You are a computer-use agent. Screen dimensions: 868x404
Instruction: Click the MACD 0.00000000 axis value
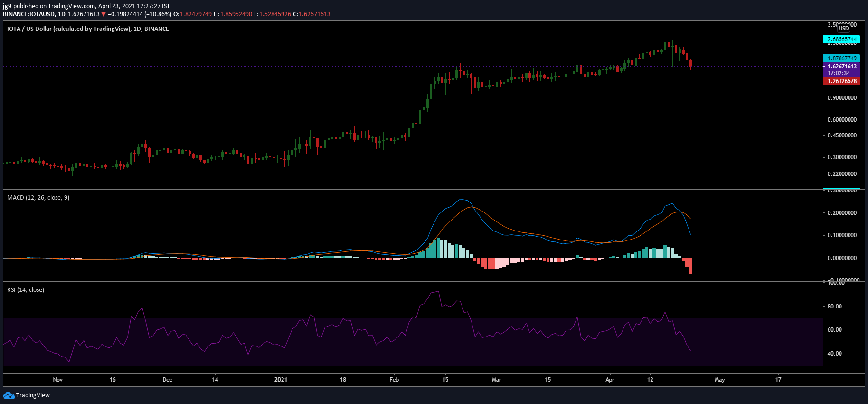coord(842,258)
